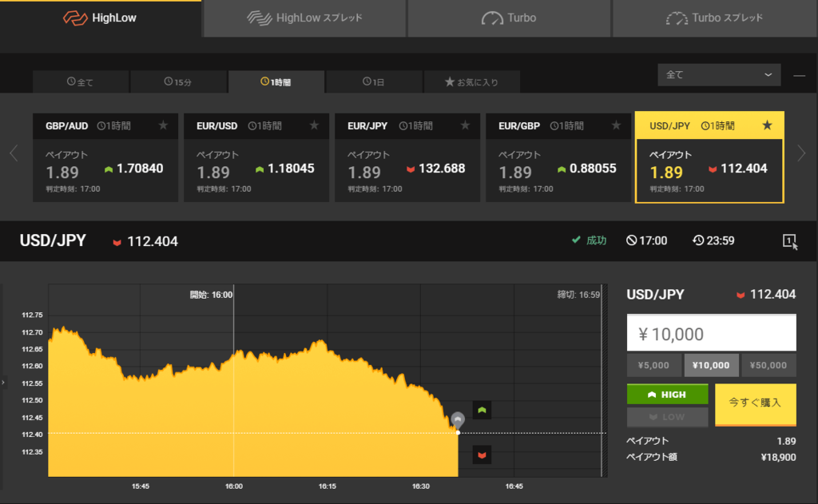818x504 pixels.
Task: Click the Turbo スプレッド dashed gauge icon
Action: [677, 19]
